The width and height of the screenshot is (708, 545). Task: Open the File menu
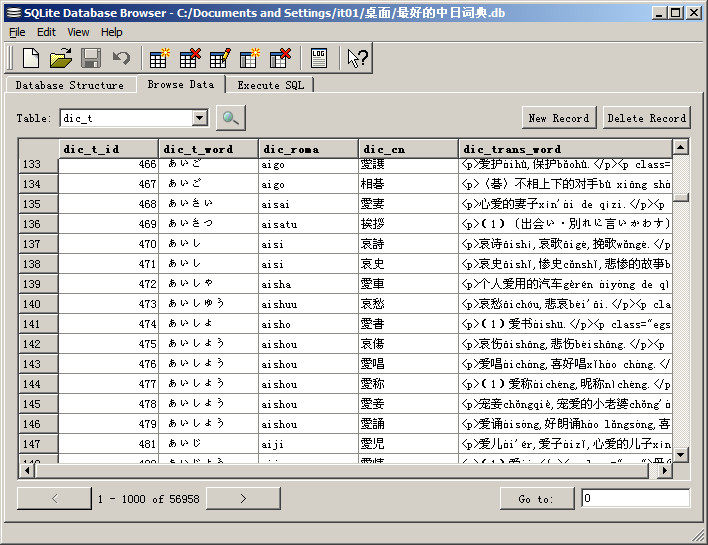[17, 33]
